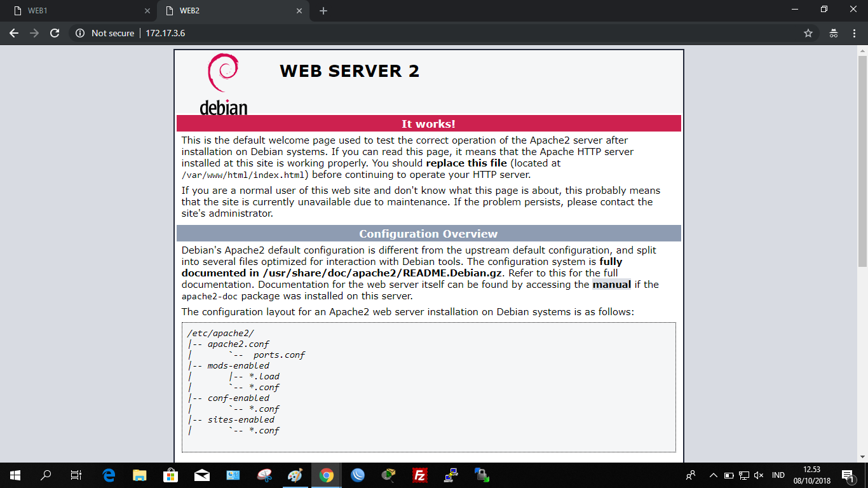Open the Paint app on taskbar
The width and height of the screenshot is (868, 488).
[295, 475]
